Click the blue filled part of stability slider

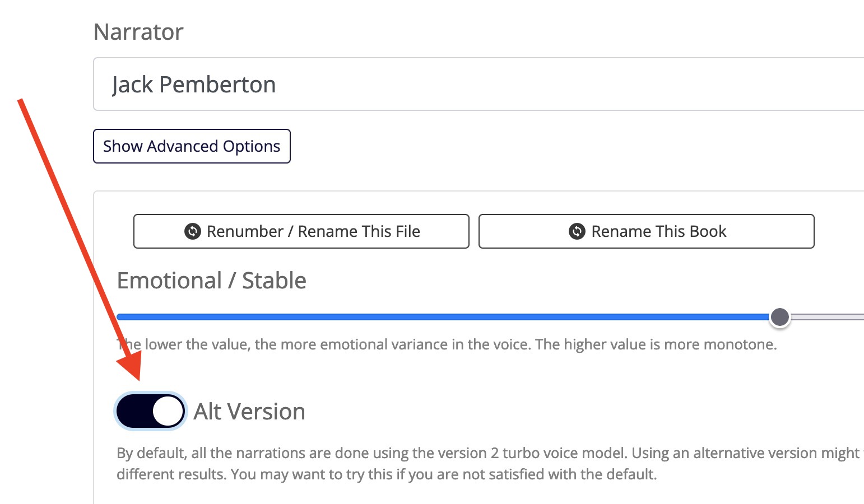tap(443, 317)
